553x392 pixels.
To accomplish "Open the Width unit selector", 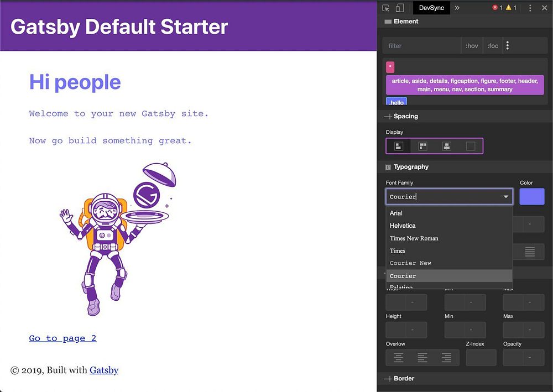I will point(416,302).
